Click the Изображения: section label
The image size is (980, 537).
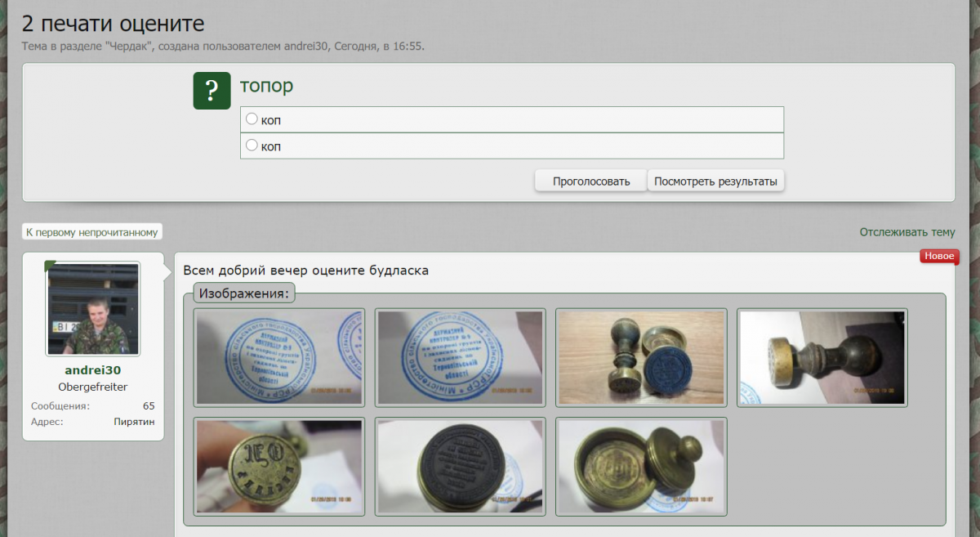[x=244, y=293]
